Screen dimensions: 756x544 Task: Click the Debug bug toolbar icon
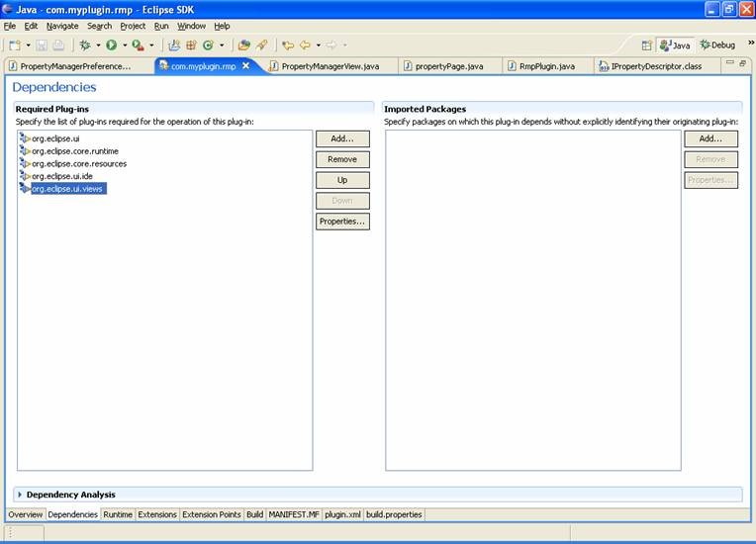(85, 45)
